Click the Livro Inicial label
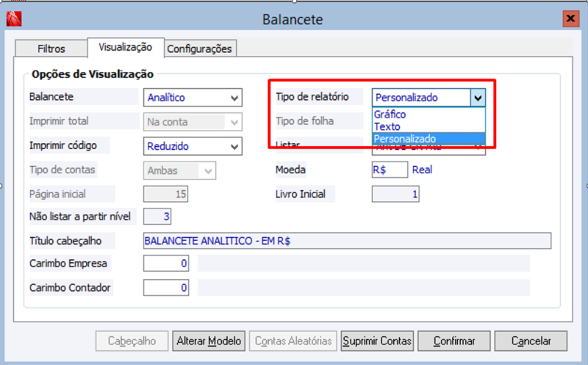The width and height of the screenshot is (588, 365). pos(301,194)
